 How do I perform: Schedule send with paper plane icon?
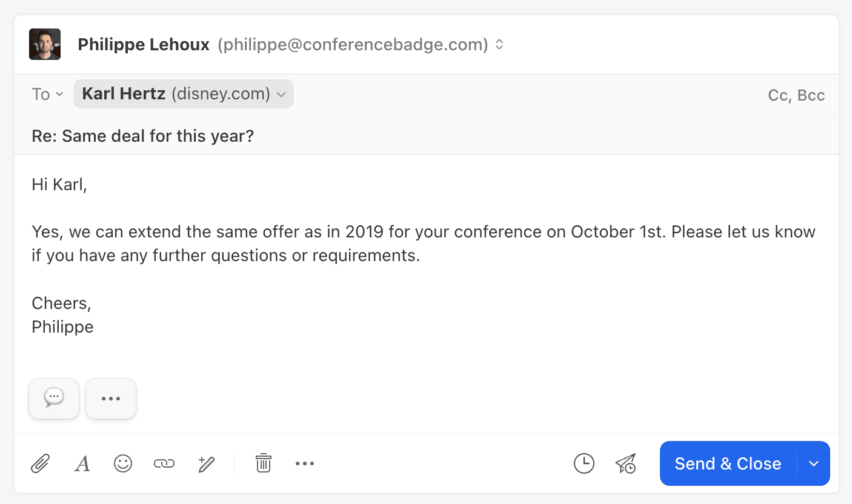tap(625, 464)
